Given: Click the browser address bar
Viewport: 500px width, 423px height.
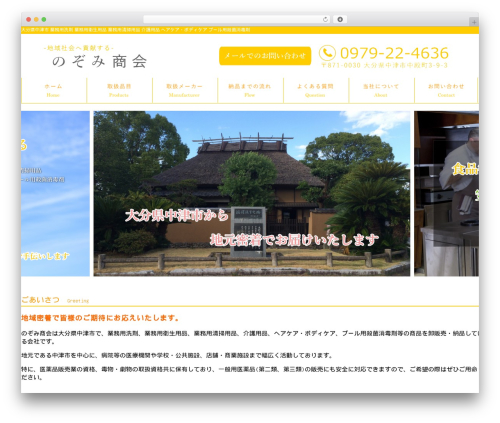Looking at the screenshot, I should 237,19.
